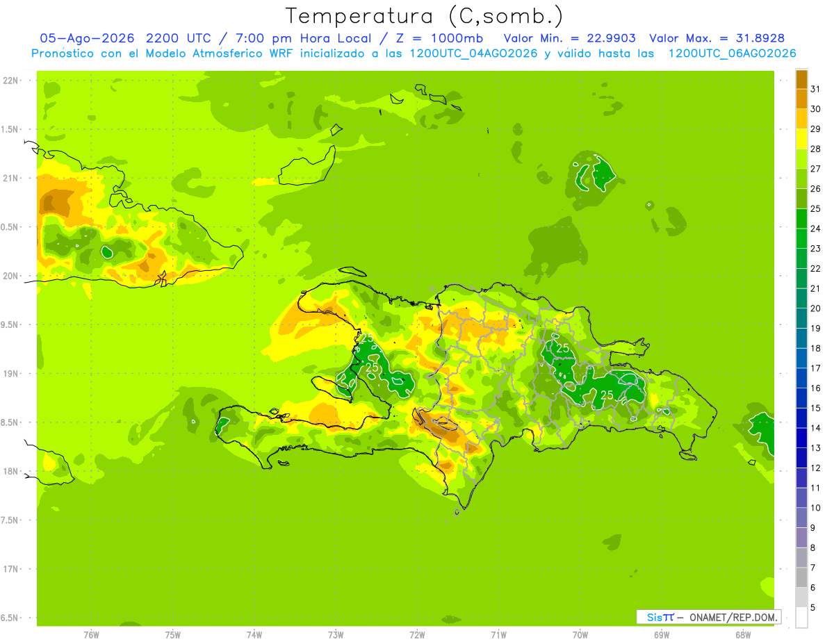This screenshot has height=644, width=834.
Task: Click the "68W" longitude axis label
Action: click(x=743, y=635)
